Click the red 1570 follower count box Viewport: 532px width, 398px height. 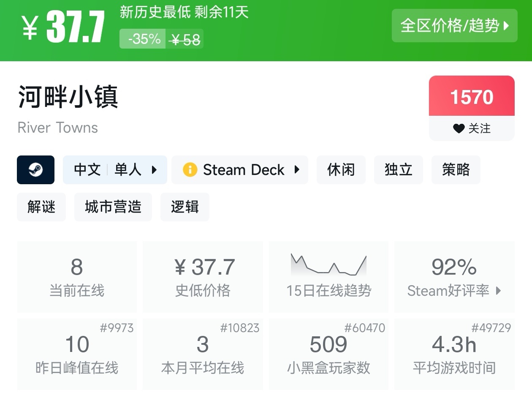tap(472, 96)
